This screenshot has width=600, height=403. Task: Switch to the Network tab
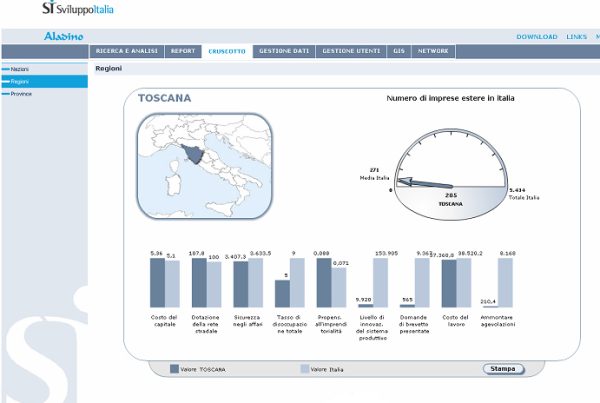[x=433, y=51]
